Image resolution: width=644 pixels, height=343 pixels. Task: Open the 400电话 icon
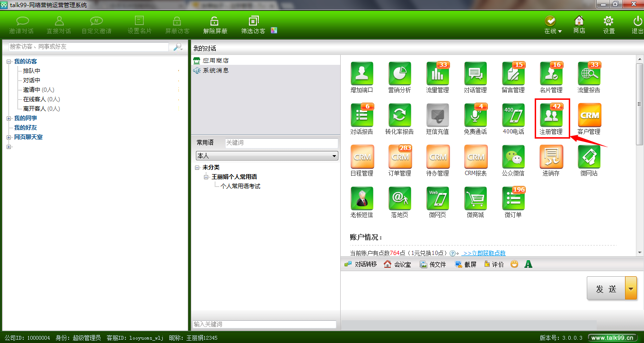tap(513, 115)
